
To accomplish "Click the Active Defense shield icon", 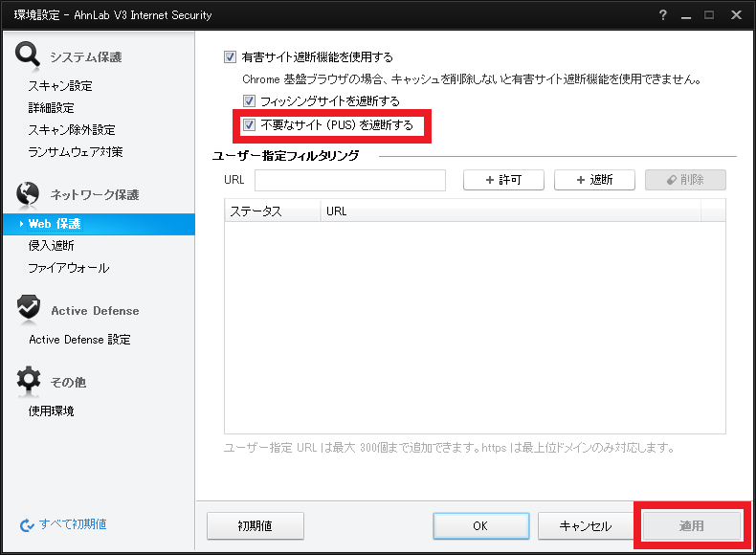I will pos(29,306).
